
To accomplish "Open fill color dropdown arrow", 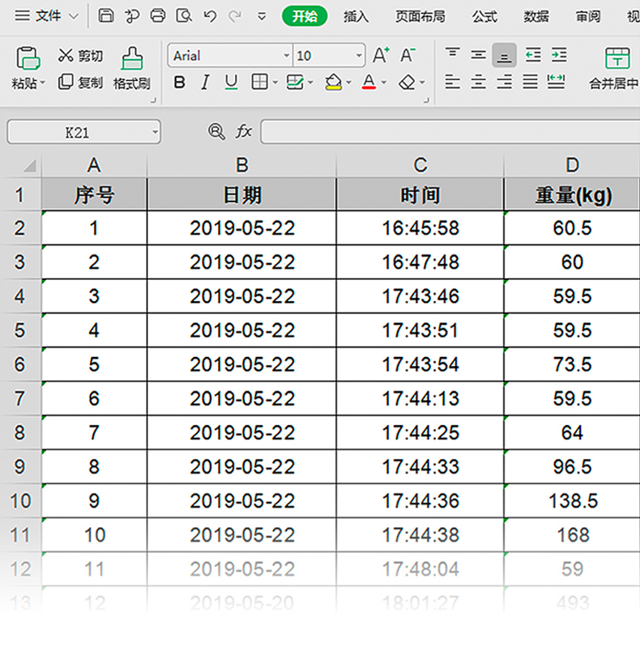I will [348, 83].
